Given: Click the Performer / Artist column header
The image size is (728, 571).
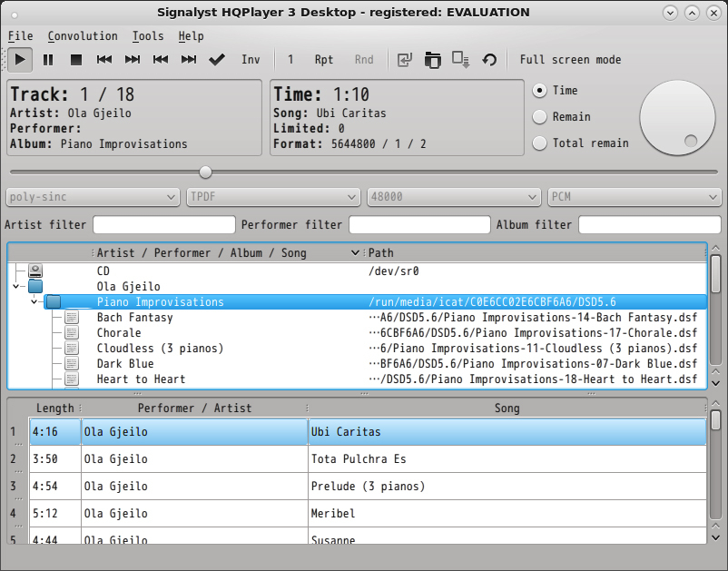Looking at the screenshot, I should click(194, 409).
